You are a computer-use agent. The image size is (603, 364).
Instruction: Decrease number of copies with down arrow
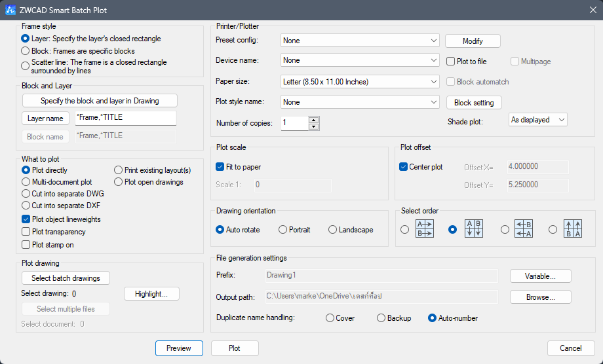coord(314,127)
